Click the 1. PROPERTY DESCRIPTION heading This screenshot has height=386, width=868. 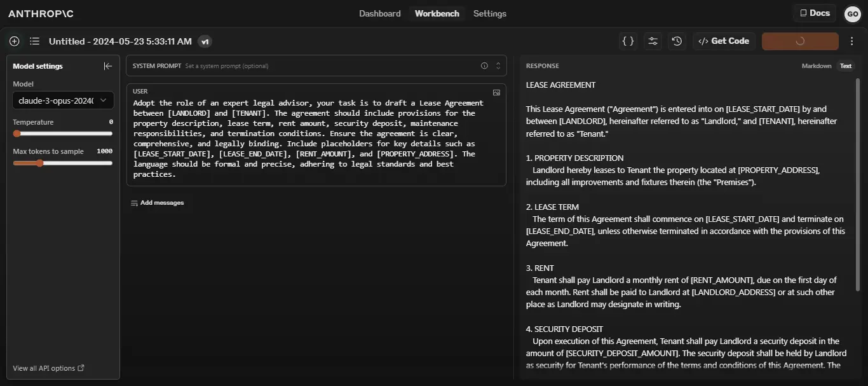[x=574, y=158]
